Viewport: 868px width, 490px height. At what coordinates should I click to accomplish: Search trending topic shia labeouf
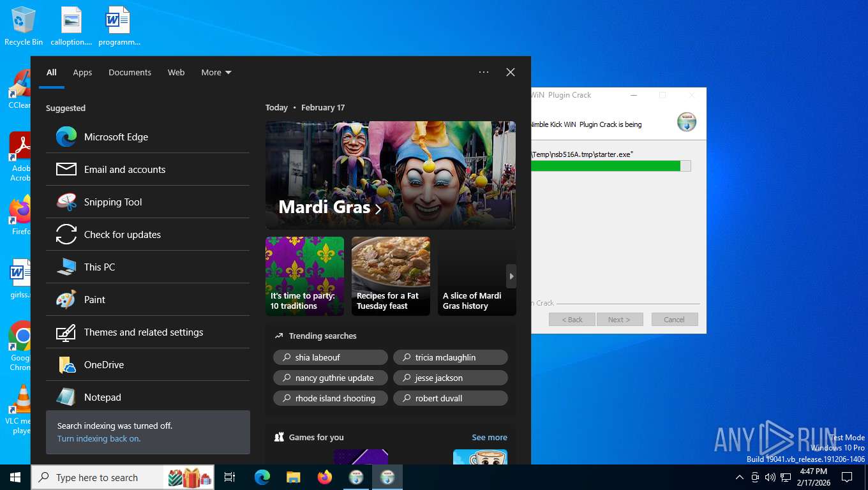(x=331, y=357)
